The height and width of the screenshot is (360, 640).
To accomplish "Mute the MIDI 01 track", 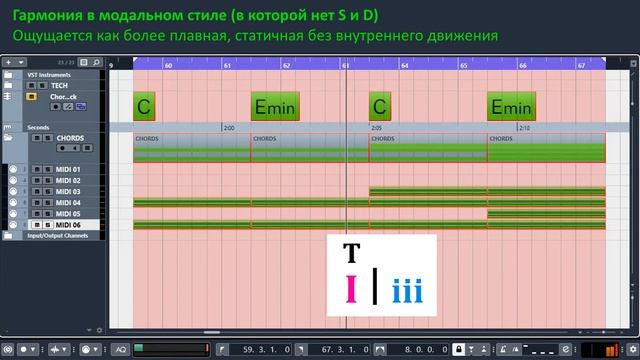I will point(37,169).
